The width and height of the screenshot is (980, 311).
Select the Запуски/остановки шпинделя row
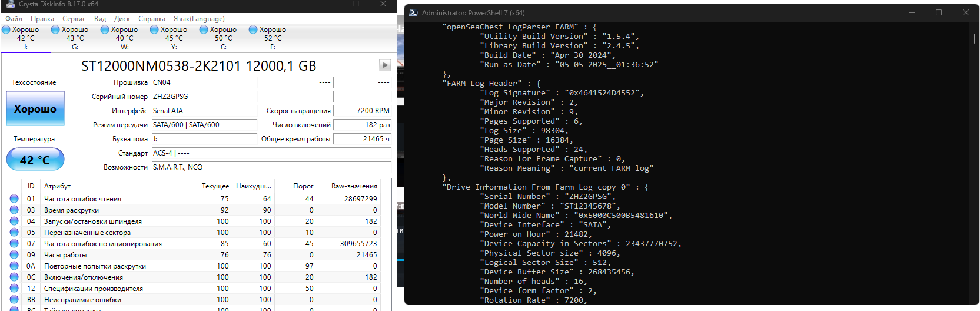point(194,221)
